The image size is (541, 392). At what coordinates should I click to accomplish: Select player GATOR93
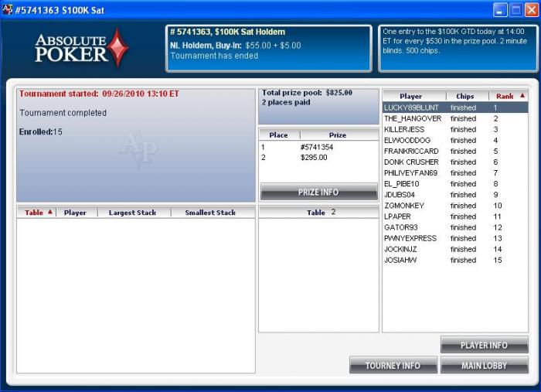pyautogui.click(x=455, y=227)
